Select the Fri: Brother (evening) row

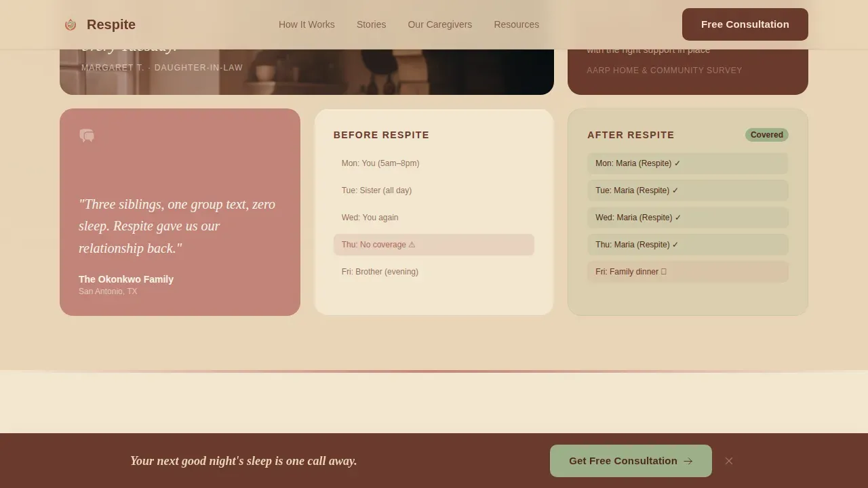[434, 272]
